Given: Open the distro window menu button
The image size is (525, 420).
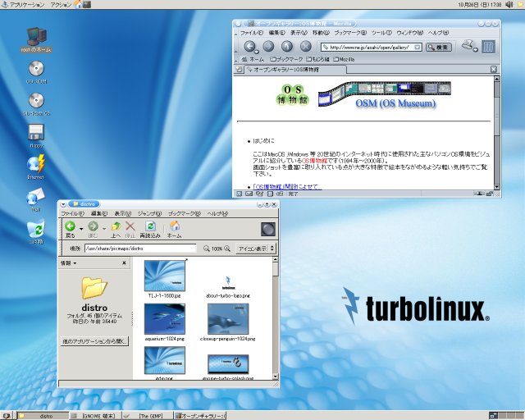Looking at the screenshot, I should [x=63, y=204].
